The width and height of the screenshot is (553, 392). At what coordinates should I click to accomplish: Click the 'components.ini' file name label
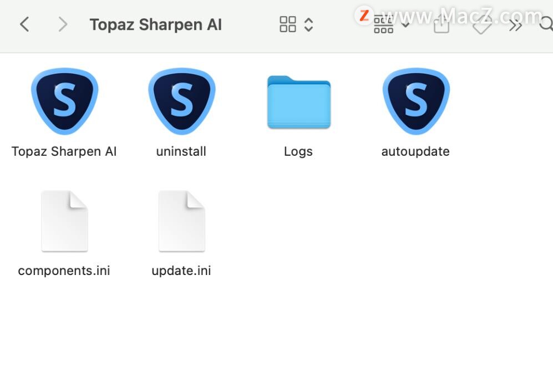click(64, 271)
